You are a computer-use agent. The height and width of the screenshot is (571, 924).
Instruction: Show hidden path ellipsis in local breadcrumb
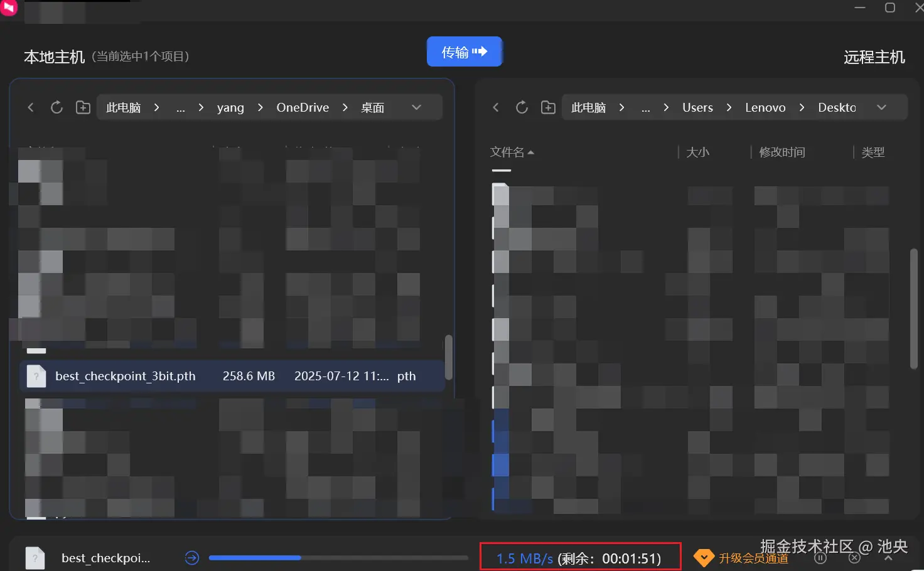pyautogui.click(x=181, y=108)
